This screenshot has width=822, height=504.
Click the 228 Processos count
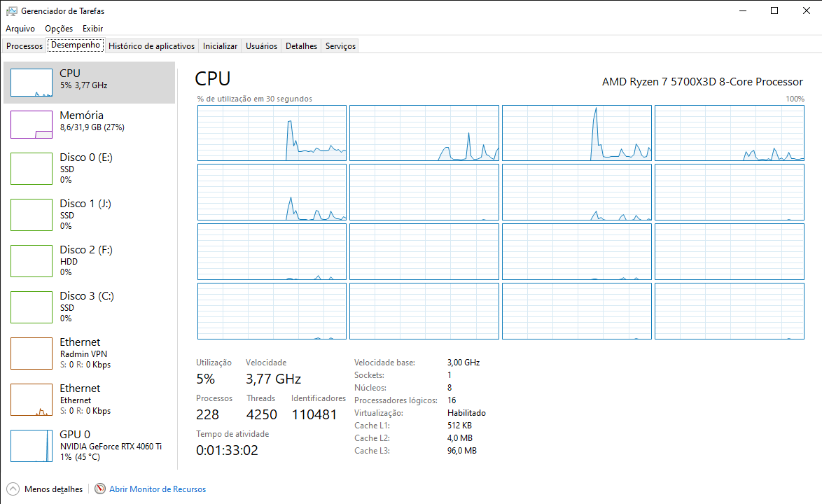pyautogui.click(x=207, y=414)
